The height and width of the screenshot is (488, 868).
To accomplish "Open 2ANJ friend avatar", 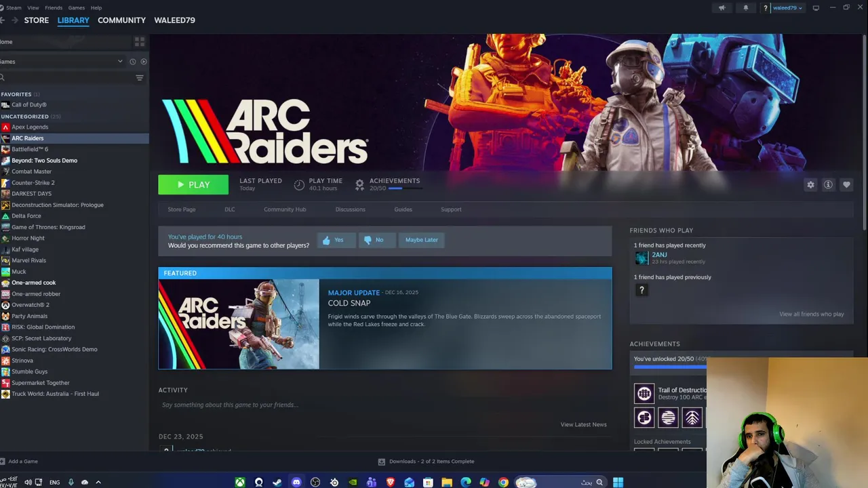I will click(642, 258).
